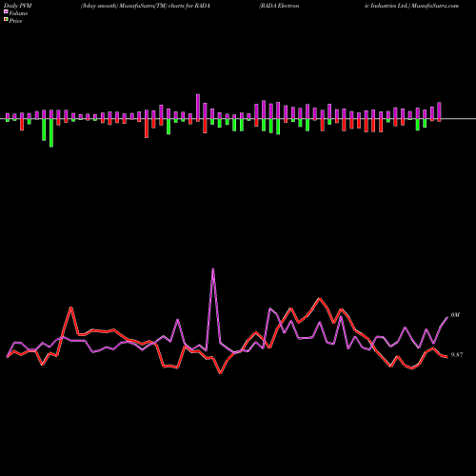This screenshot has width=476, height=476.
Task: Click the 9.87 price end label
Action: point(457,355)
